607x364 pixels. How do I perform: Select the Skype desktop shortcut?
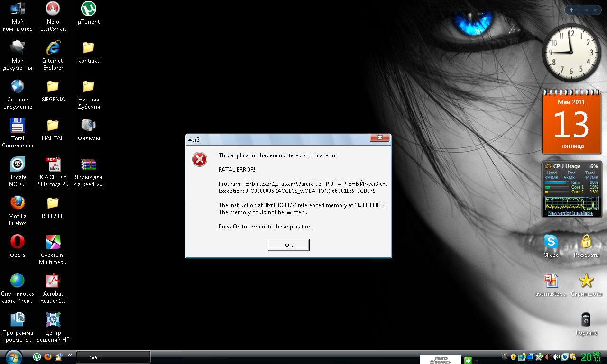tap(551, 246)
